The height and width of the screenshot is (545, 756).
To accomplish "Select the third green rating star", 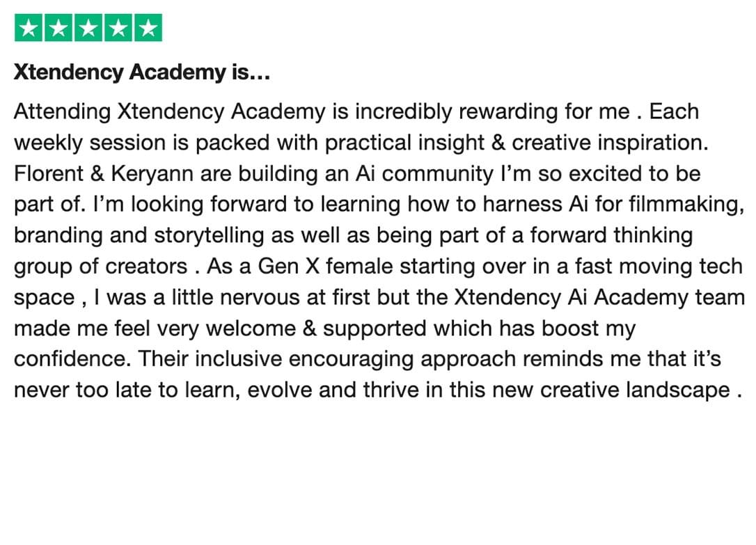I will (88, 28).
